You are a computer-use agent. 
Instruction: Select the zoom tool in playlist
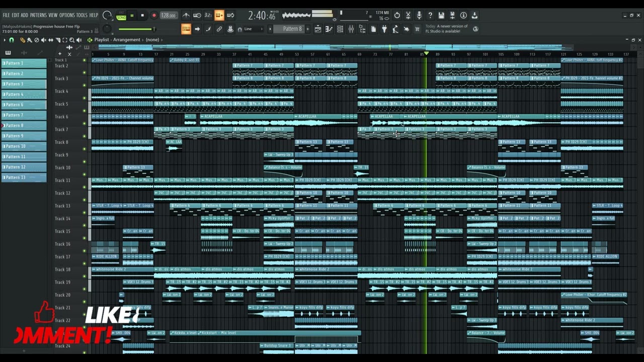click(x=72, y=40)
